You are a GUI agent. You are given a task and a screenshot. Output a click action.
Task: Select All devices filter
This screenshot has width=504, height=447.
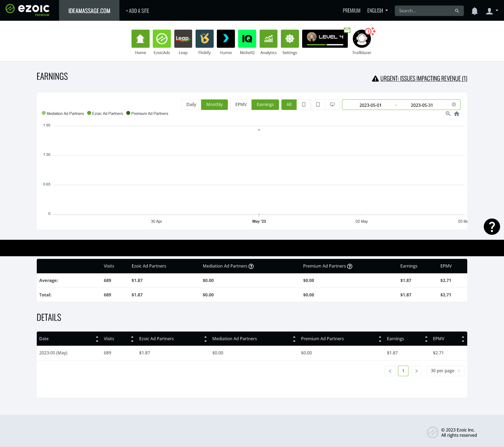289,104
